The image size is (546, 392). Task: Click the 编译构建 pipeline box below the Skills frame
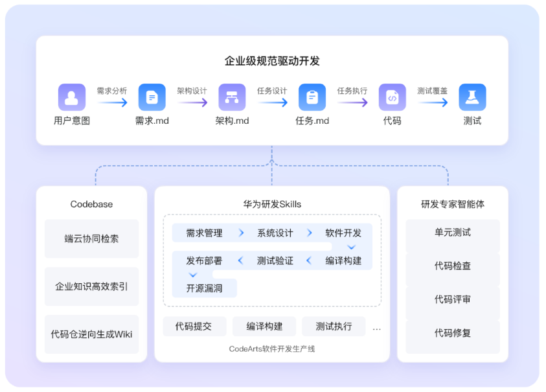pos(264,326)
